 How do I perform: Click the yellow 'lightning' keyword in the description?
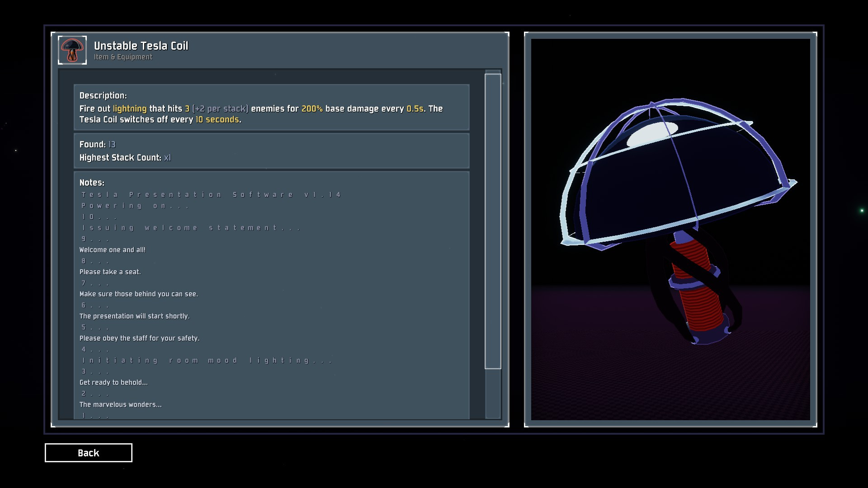130,108
